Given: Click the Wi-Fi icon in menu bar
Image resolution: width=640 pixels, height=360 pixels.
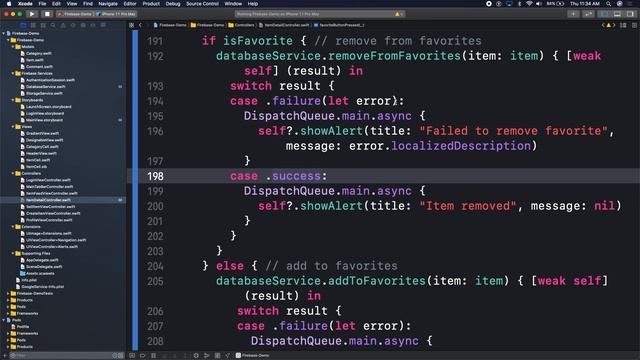Looking at the screenshot, I should coord(529,4).
